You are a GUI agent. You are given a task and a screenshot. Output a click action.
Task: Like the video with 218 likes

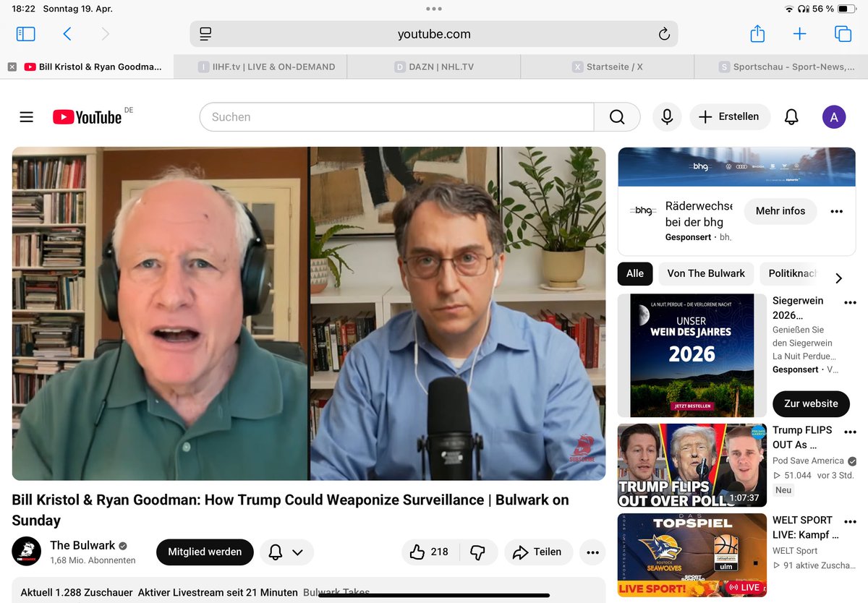pos(430,552)
